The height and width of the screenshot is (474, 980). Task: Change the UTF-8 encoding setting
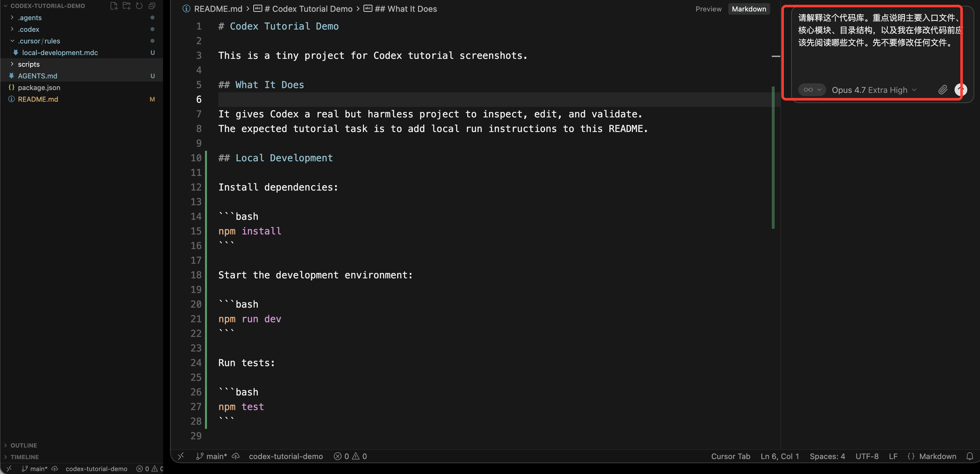[867, 456]
